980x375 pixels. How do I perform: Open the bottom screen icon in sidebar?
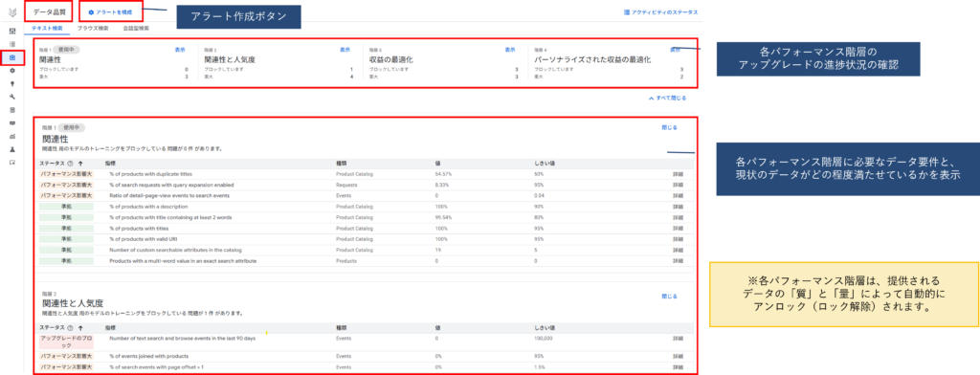12,163
